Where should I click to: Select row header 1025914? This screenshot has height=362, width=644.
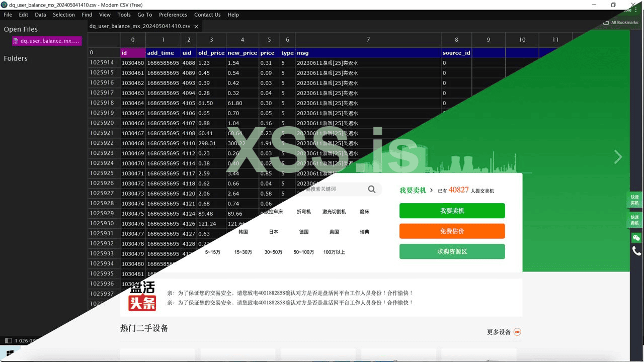point(104,63)
